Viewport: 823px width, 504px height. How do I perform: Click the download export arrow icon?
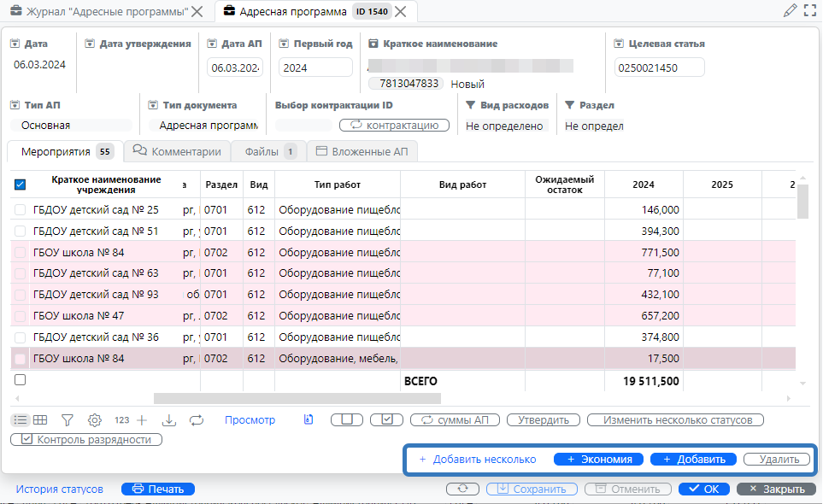pos(169,420)
